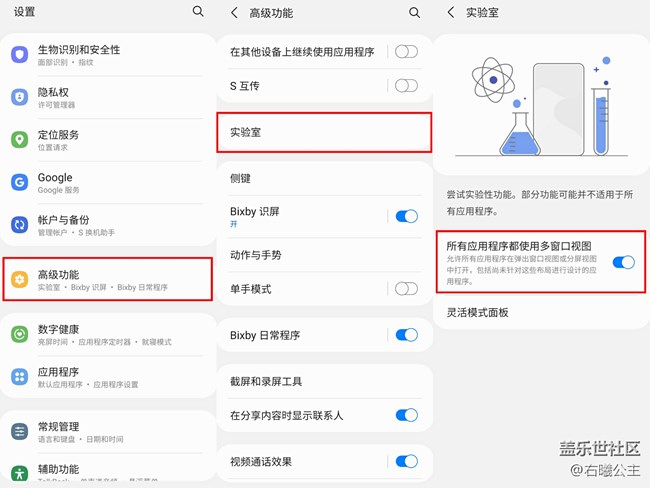
Task: Go back from 实验室 screen
Action: pyautogui.click(x=451, y=13)
